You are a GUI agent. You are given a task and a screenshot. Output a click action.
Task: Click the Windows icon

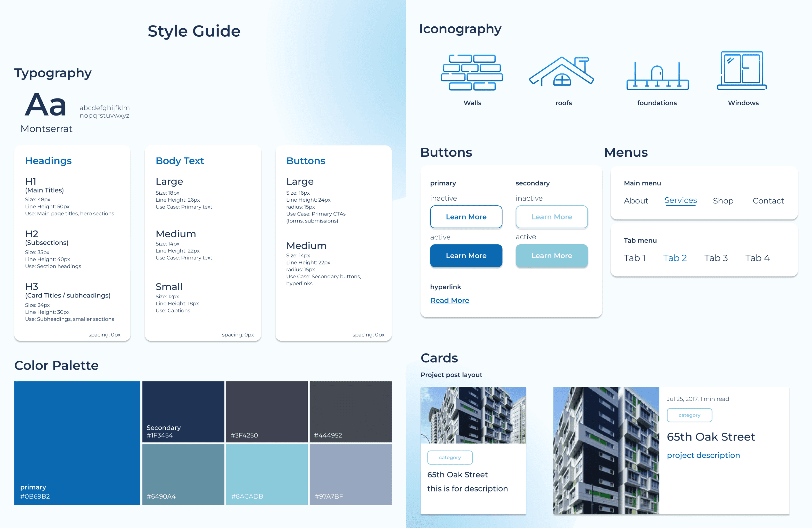[742, 71]
